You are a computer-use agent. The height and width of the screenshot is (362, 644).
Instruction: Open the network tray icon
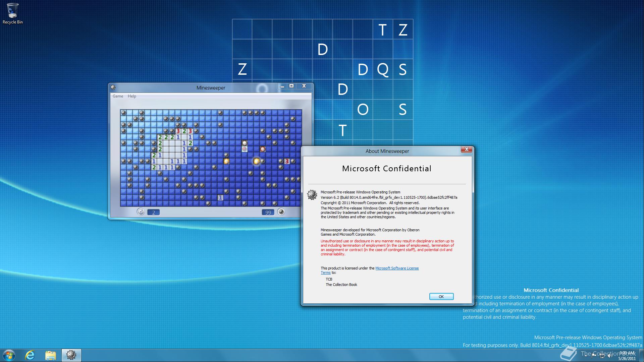click(x=602, y=356)
